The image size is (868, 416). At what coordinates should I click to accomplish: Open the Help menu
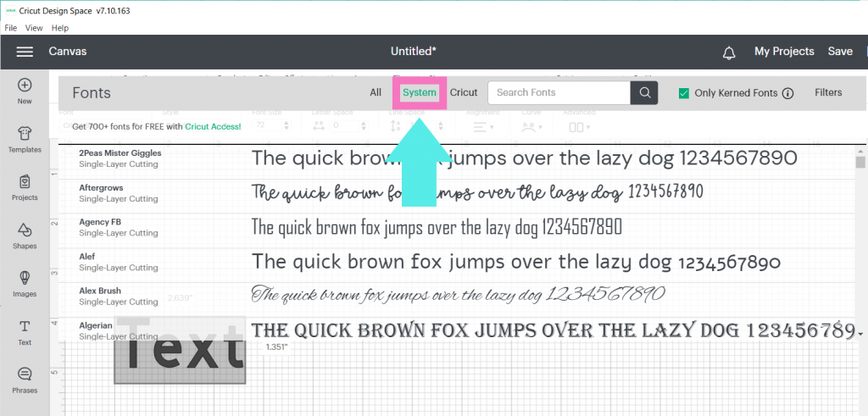click(60, 28)
